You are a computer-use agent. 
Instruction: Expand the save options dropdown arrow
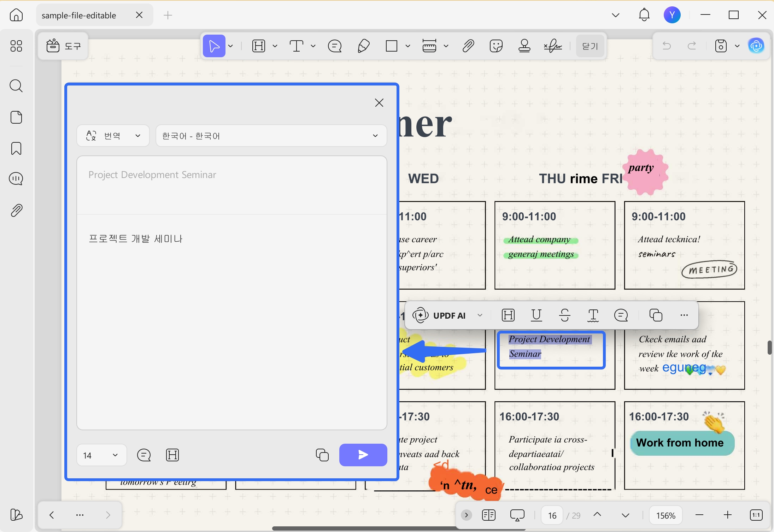click(x=737, y=46)
